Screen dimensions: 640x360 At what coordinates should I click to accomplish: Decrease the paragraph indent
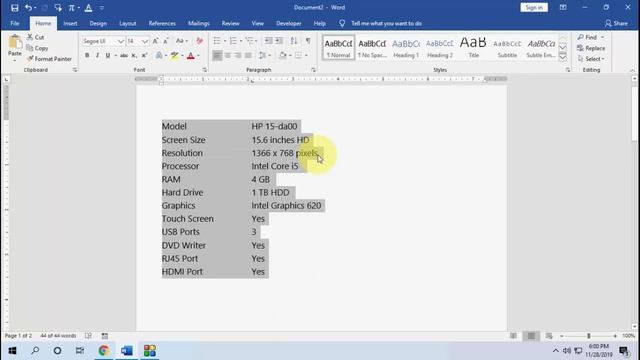click(x=268, y=41)
